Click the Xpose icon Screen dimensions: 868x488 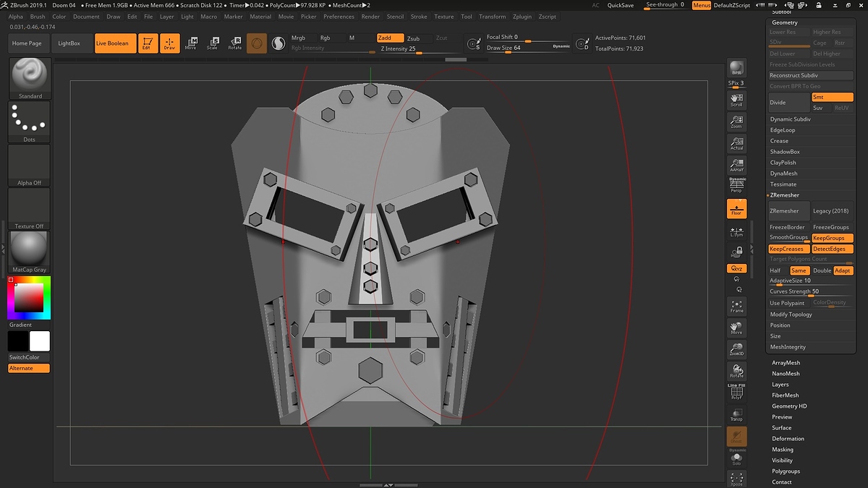(x=736, y=479)
